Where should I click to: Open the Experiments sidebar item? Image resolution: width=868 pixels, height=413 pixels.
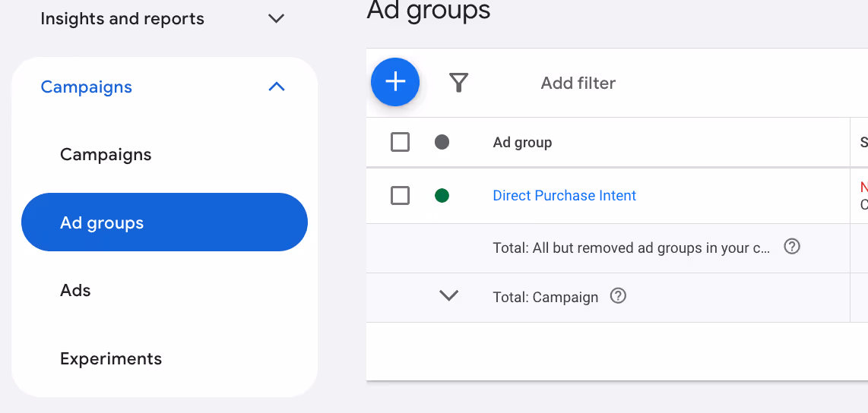[111, 359]
